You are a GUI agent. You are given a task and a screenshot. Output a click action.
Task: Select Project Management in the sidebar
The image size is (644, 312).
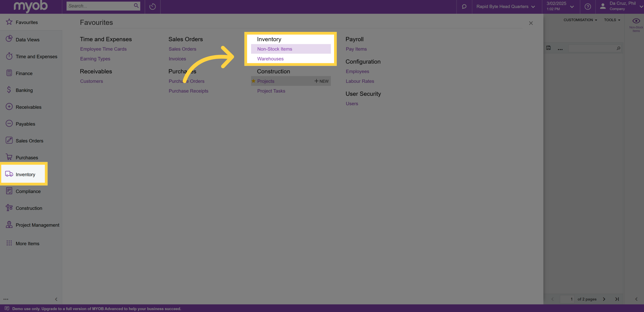pyautogui.click(x=37, y=225)
